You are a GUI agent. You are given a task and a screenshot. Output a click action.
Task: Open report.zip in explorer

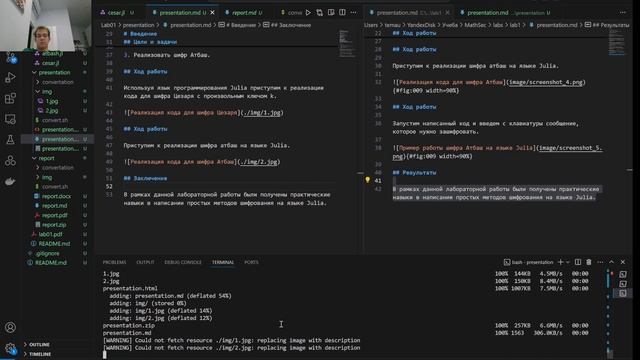[x=53, y=225]
